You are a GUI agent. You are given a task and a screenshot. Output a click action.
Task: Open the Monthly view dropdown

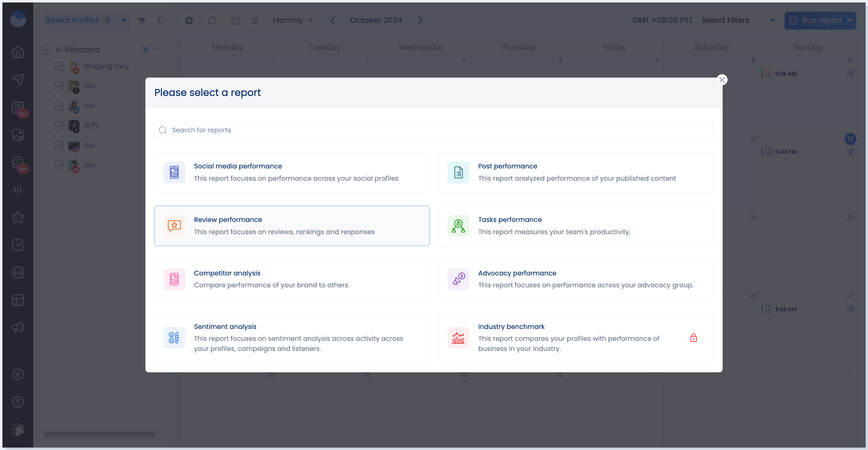293,20
